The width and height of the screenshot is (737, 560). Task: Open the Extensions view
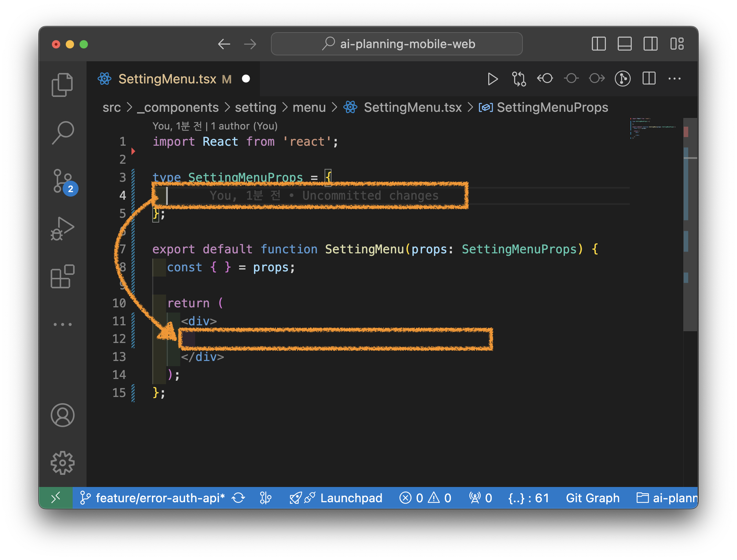[62, 277]
